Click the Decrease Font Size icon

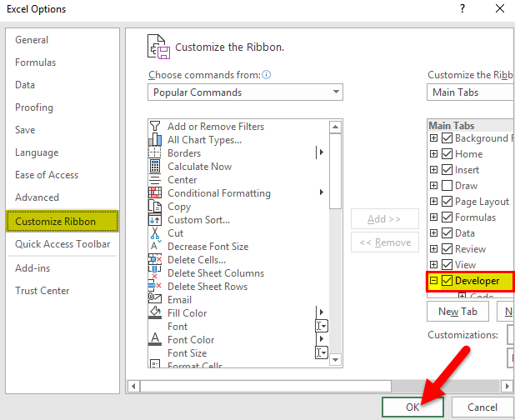155,245
